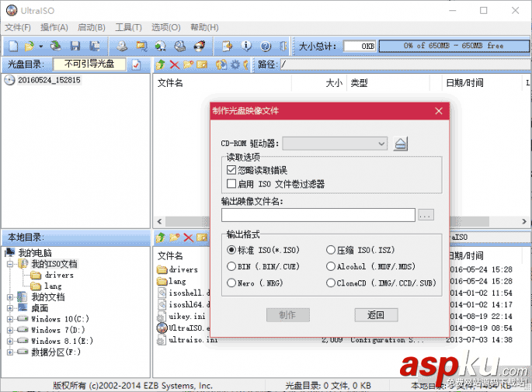Click the Compress ISO folder toolbar icon
The width and height of the screenshot is (532, 392).
(x=141, y=46)
